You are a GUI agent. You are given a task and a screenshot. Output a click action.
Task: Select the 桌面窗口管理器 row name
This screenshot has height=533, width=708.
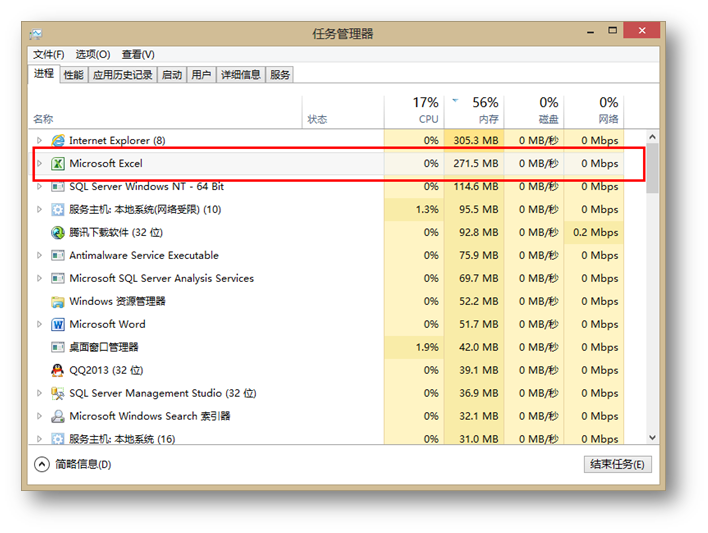pos(103,347)
